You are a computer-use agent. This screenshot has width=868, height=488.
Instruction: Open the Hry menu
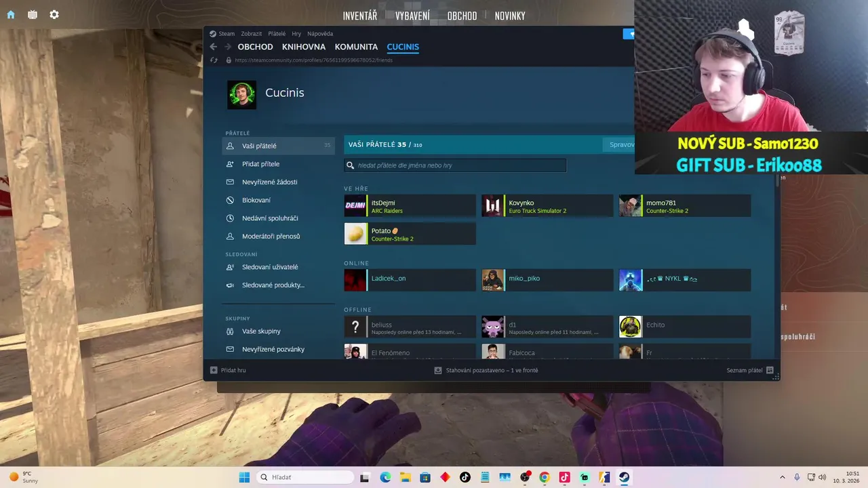[x=296, y=34]
